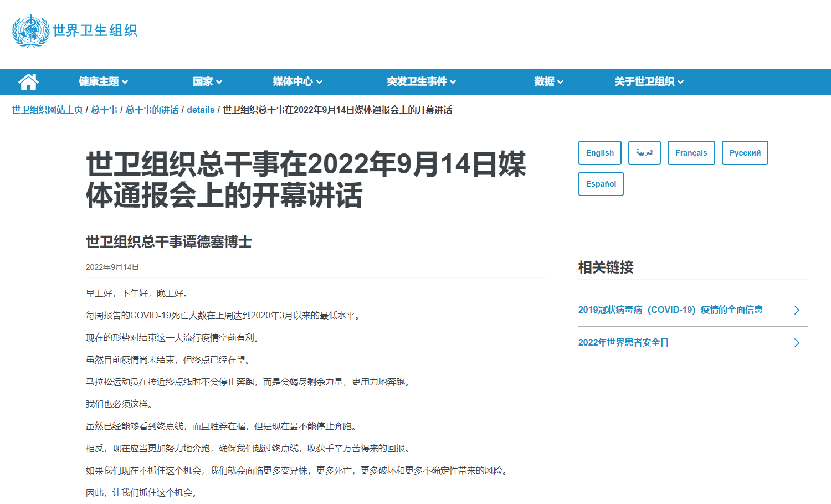Follow the details breadcrumb link

[x=201, y=110]
